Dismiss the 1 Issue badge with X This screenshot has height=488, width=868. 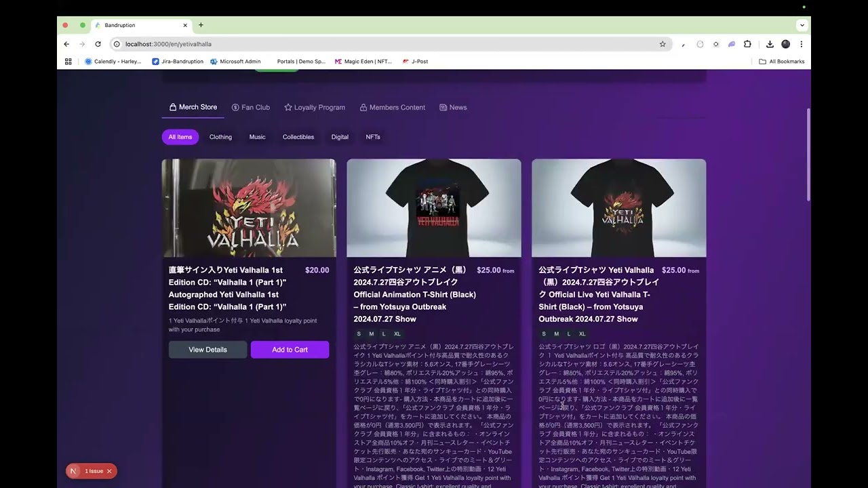[109, 471]
